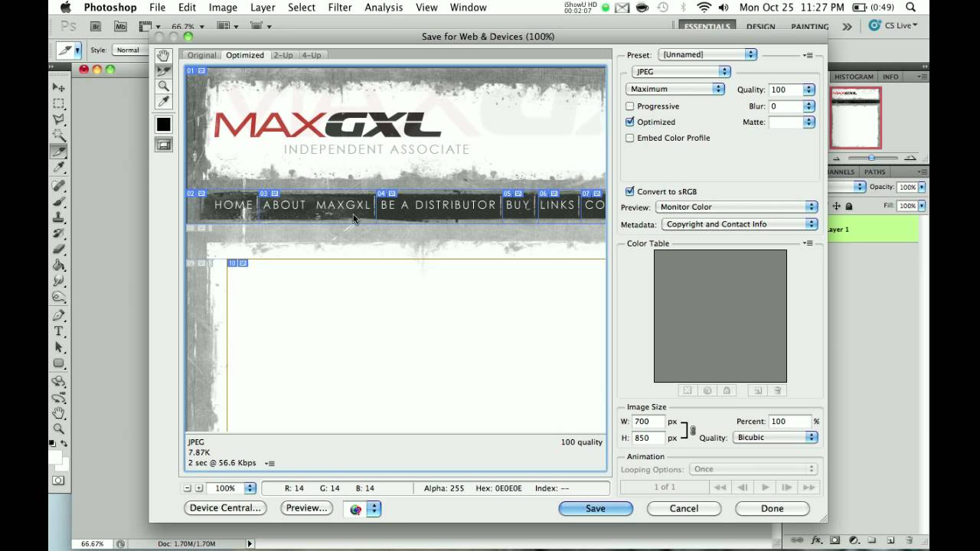Enable Embed Color Profile checkbox
This screenshot has height=551, width=980.
(x=630, y=138)
